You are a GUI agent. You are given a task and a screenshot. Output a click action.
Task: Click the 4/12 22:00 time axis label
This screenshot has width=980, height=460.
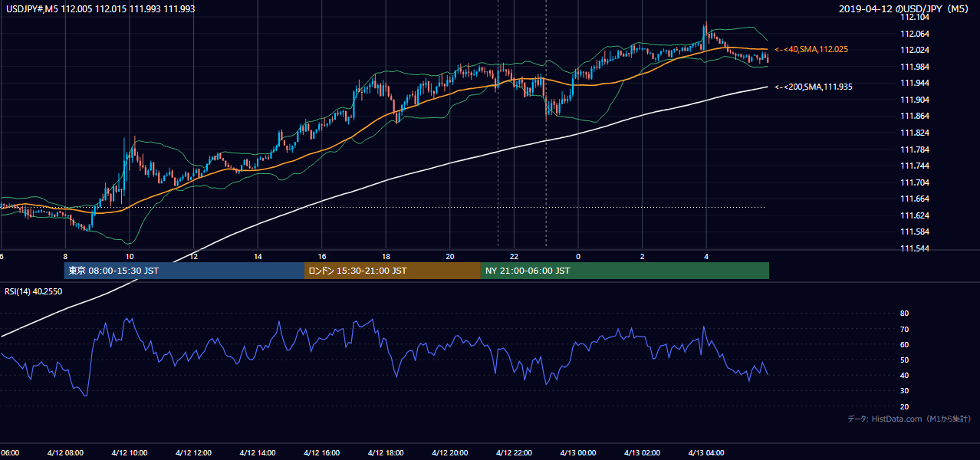point(514,453)
